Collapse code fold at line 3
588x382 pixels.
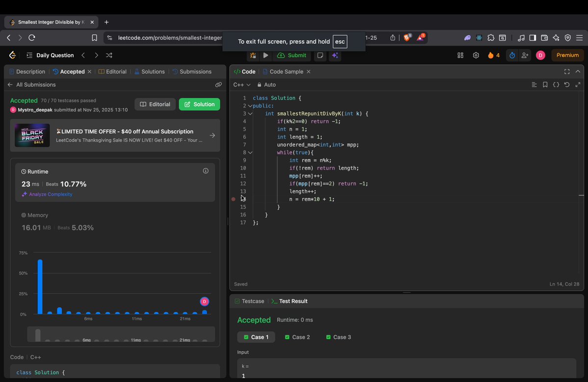pyautogui.click(x=250, y=114)
